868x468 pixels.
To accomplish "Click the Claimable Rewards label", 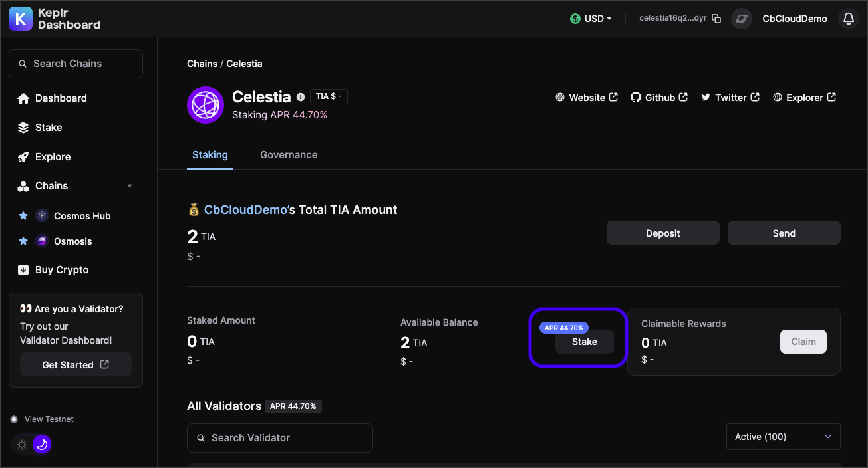I will point(684,324).
